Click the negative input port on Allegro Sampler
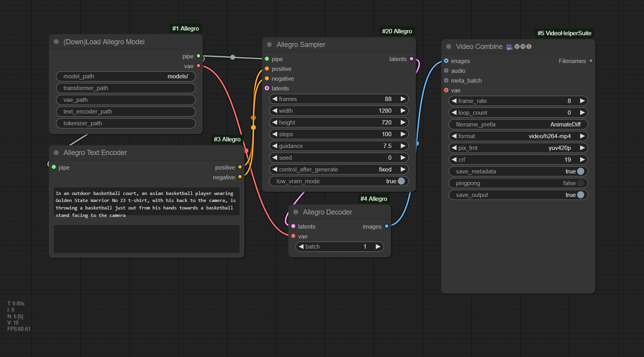 267,78
